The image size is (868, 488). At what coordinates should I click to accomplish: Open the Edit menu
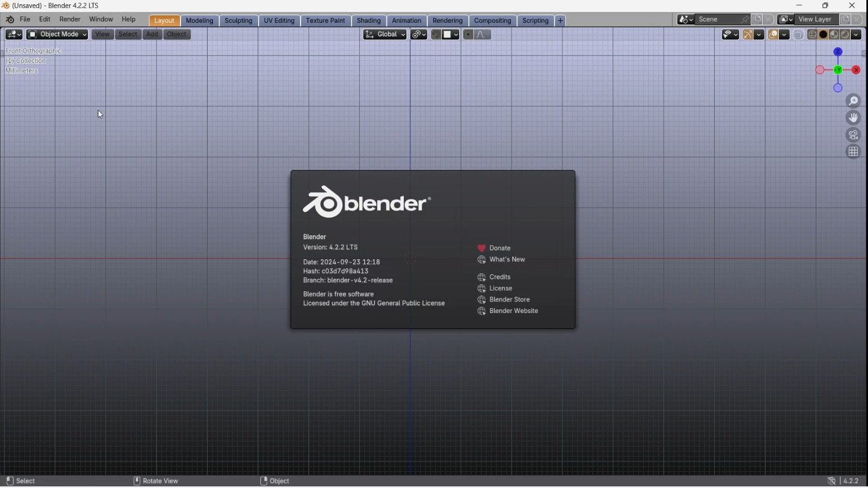(x=45, y=20)
